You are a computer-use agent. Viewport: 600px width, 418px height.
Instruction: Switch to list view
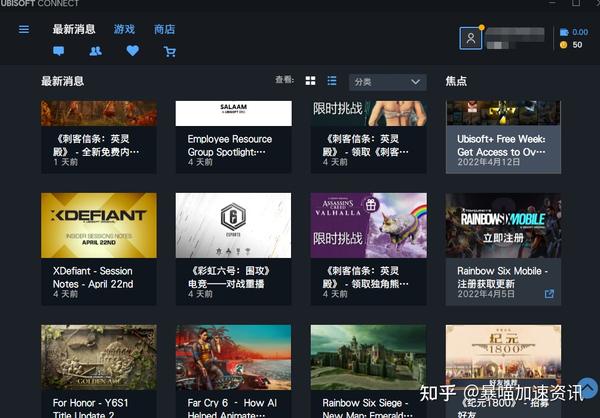pos(332,81)
